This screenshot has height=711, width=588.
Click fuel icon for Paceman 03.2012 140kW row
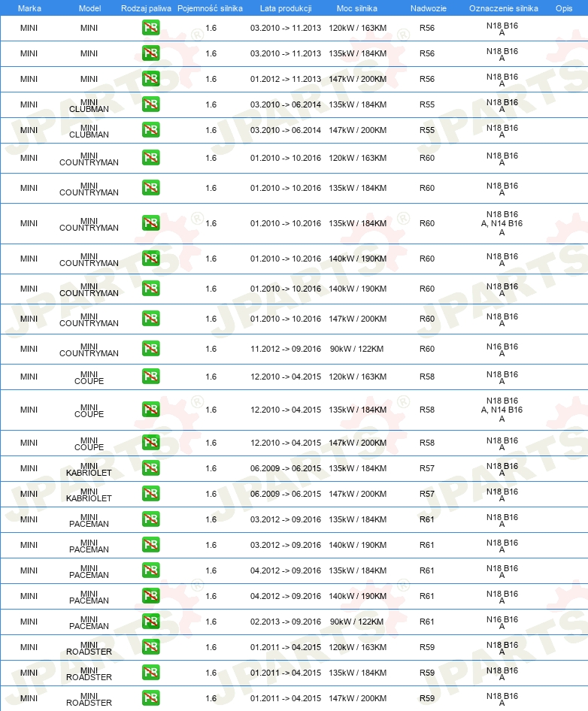[150, 545]
